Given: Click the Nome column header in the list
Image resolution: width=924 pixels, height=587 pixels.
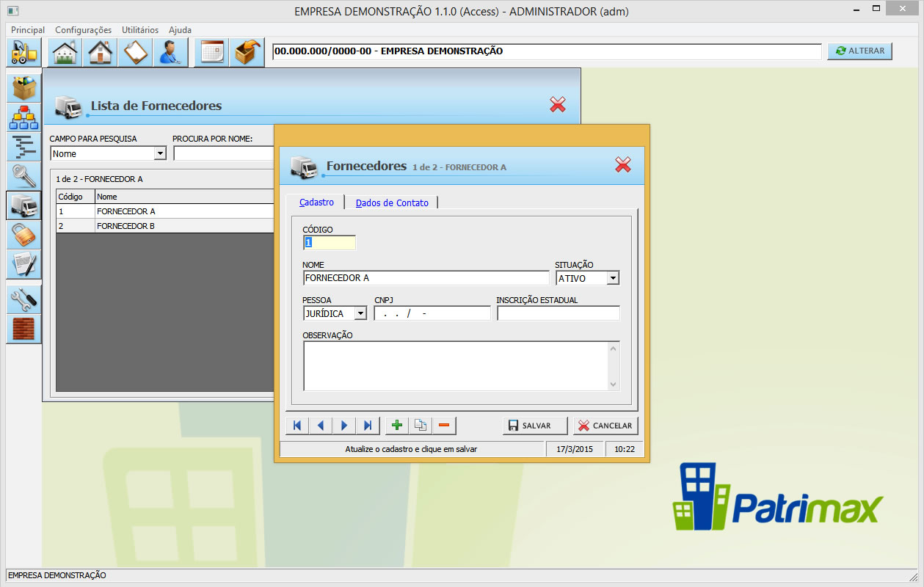Looking at the screenshot, I should point(184,197).
